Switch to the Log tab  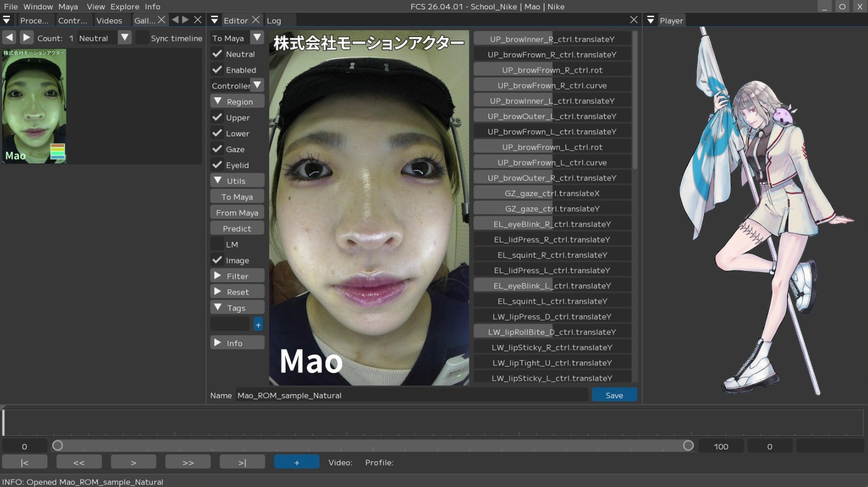click(x=274, y=21)
